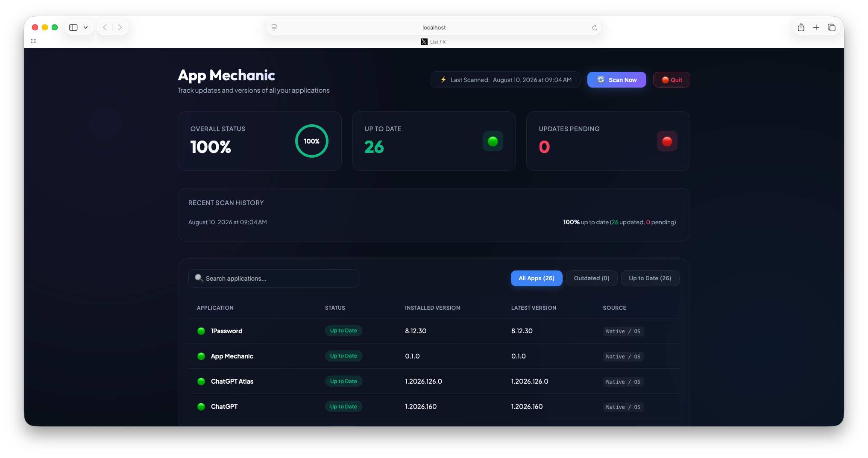
Task: Click the Native / OS tag for ChatGPT Atlas
Action: pos(623,382)
